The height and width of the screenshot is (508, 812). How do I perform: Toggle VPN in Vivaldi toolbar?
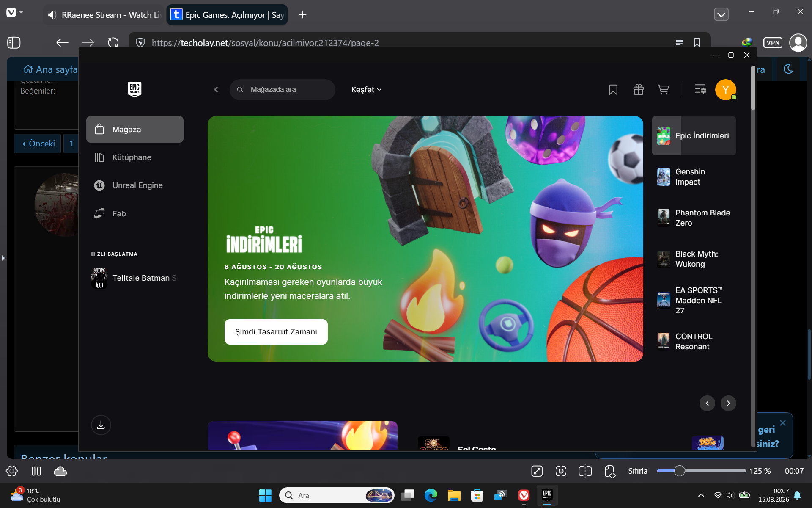tap(773, 42)
